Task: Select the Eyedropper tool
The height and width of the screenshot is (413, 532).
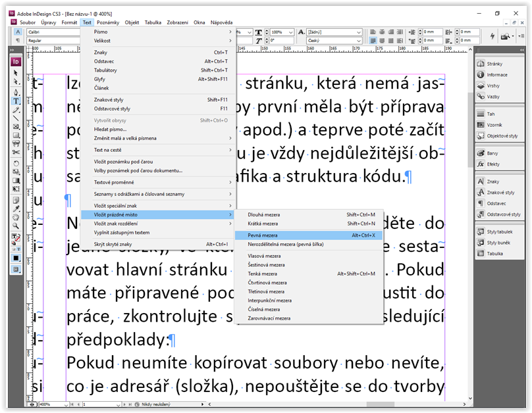Action: point(16,208)
